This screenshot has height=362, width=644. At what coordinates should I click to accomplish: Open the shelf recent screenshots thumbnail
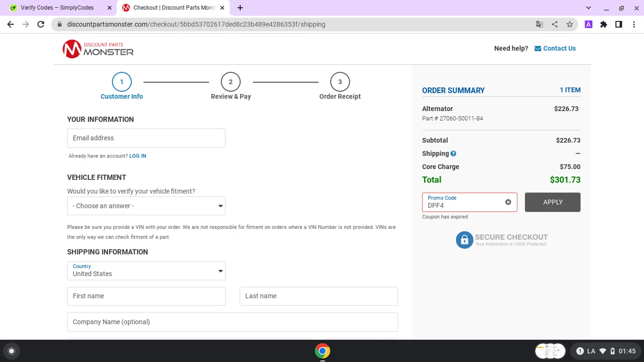pyautogui.click(x=550, y=351)
